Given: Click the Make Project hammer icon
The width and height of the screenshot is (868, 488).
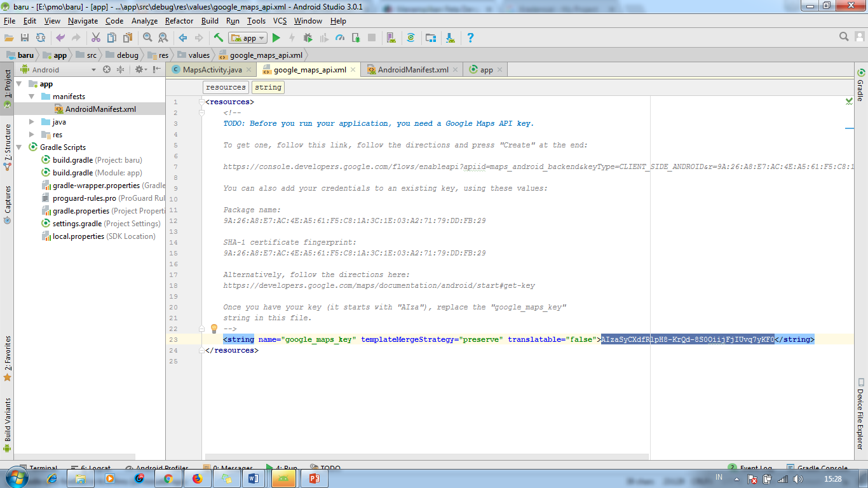Looking at the screenshot, I should (x=219, y=38).
